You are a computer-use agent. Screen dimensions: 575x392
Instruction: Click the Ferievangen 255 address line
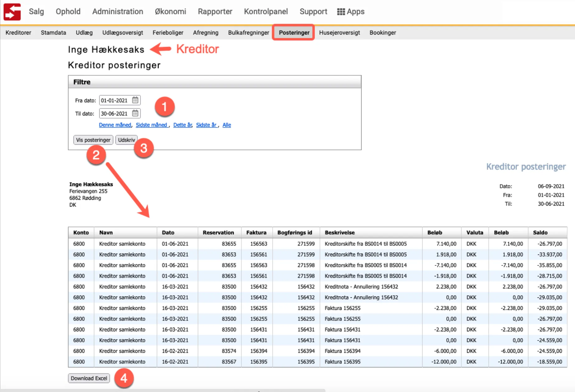88,191
